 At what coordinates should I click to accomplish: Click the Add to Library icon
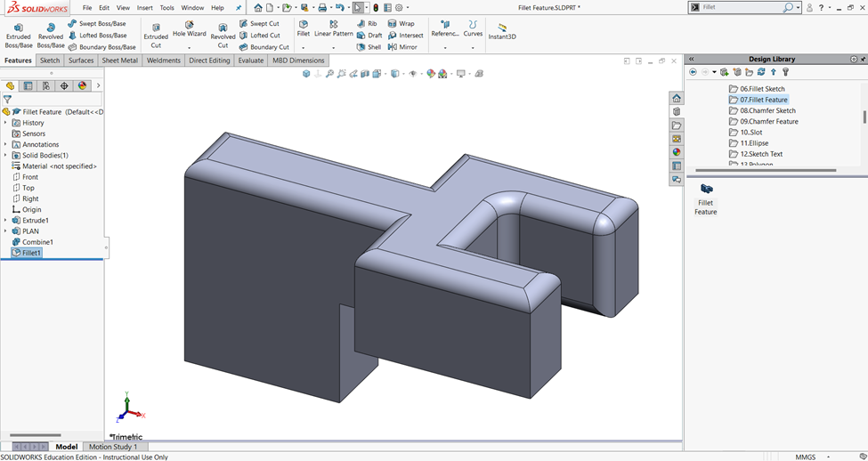pyautogui.click(x=724, y=72)
